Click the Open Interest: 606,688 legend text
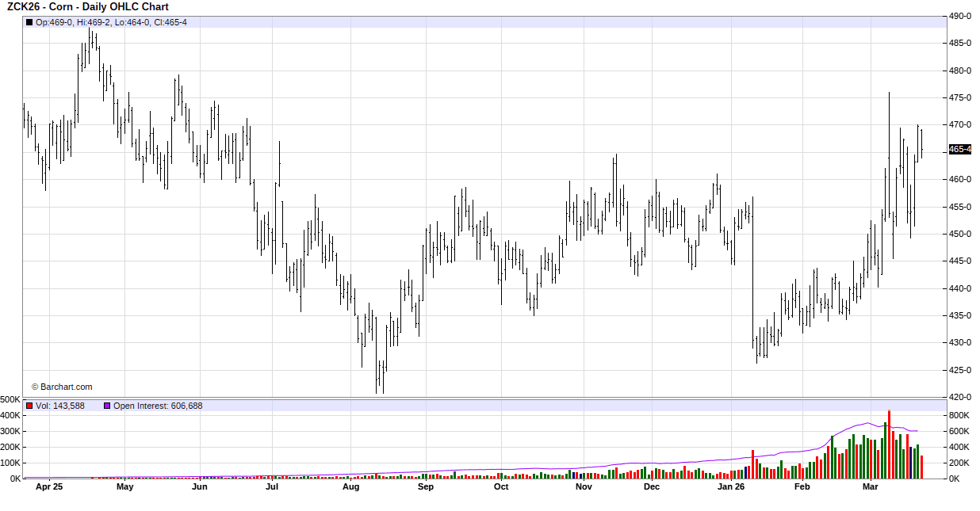This screenshot has height=511, width=980. tap(158, 406)
